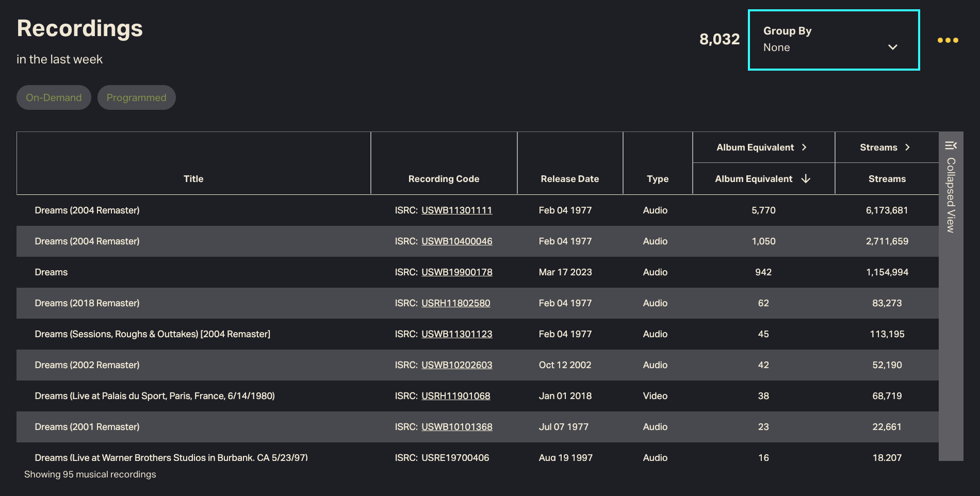Click the Album Equivalent sort descending arrow
This screenshot has height=496, width=980.
[806, 179]
